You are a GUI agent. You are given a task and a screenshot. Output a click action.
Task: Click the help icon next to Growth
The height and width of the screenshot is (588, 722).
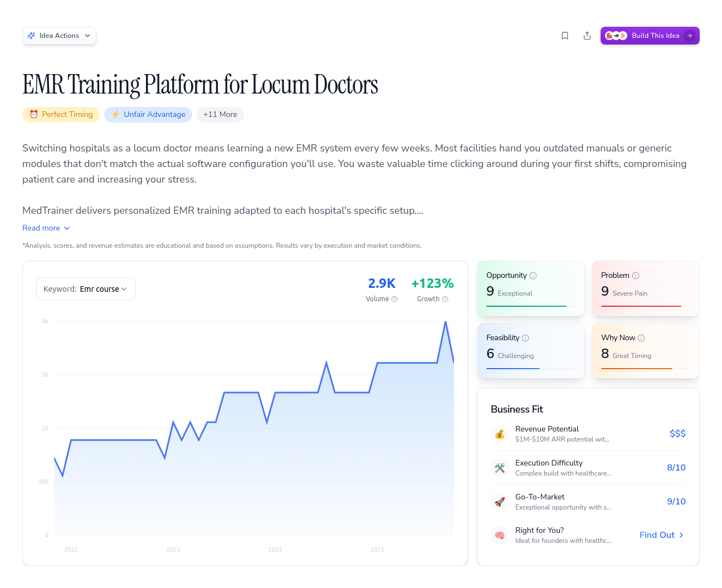pyautogui.click(x=445, y=299)
